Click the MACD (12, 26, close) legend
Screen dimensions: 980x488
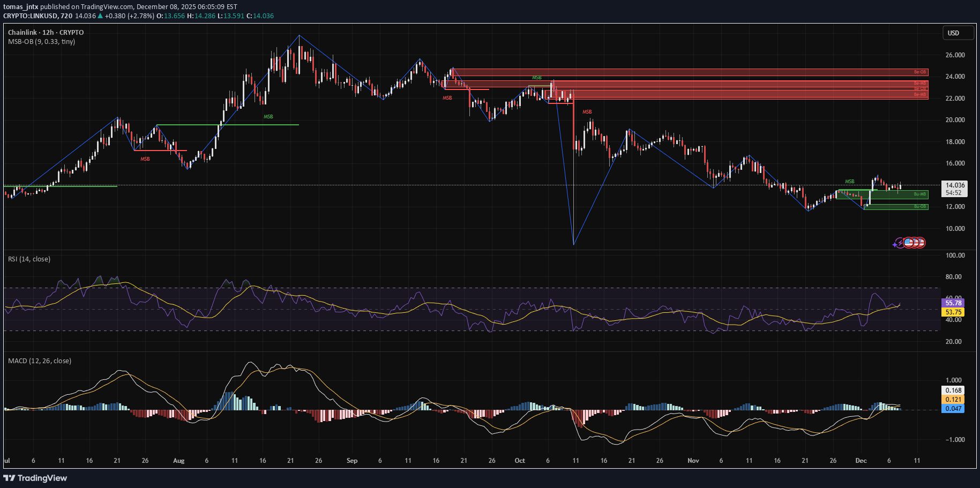click(39, 361)
